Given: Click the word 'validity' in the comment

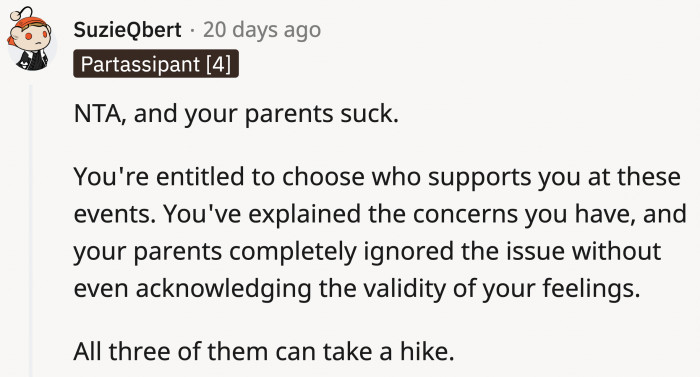Looking at the screenshot, I should pos(404,289).
